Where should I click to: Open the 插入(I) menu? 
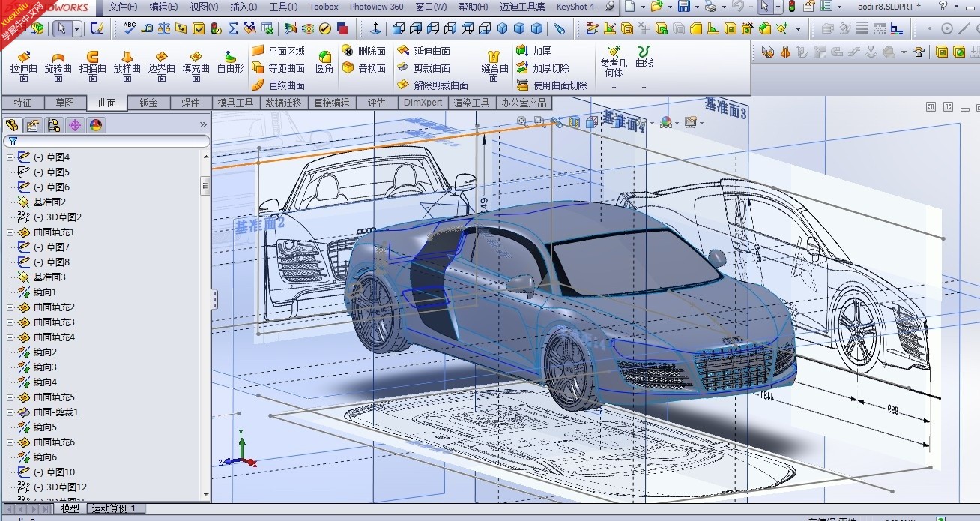pyautogui.click(x=244, y=7)
